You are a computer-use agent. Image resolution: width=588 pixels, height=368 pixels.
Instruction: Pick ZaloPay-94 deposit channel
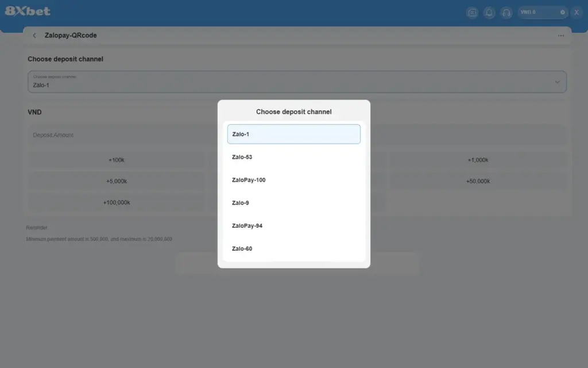(293, 225)
